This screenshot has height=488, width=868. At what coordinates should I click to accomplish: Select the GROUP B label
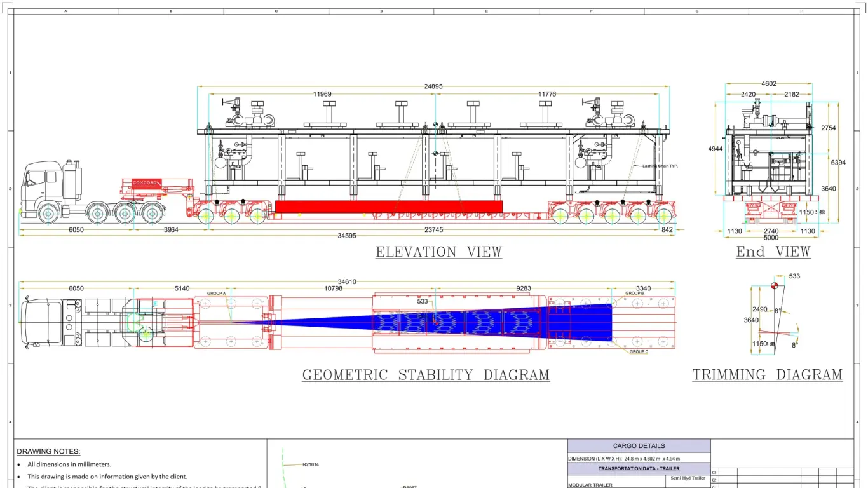[635, 294]
